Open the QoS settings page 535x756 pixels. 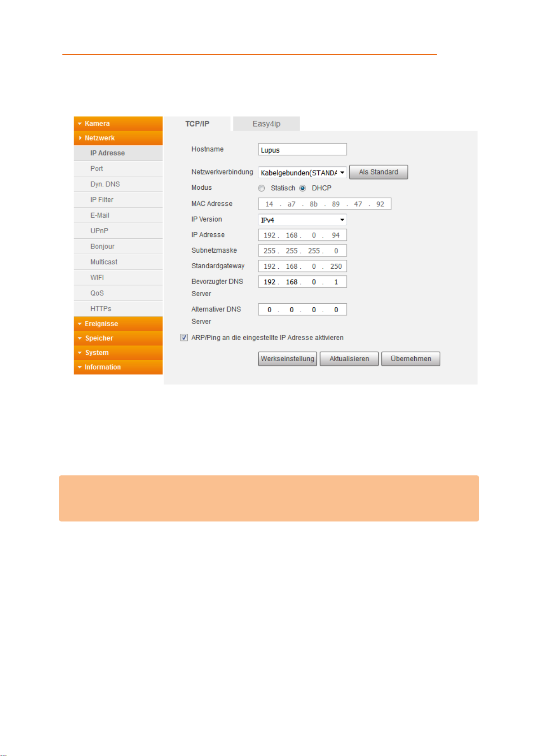point(118,293)
